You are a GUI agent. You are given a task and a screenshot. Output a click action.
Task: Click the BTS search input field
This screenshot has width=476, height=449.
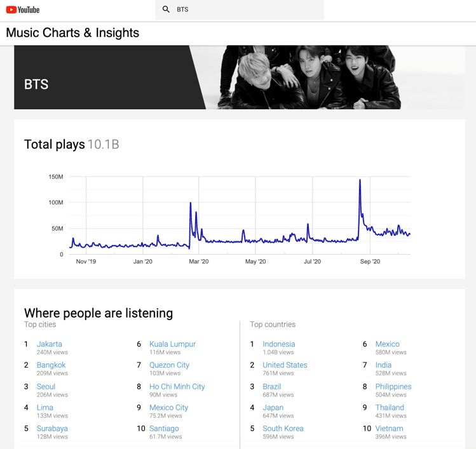point(240,10)
